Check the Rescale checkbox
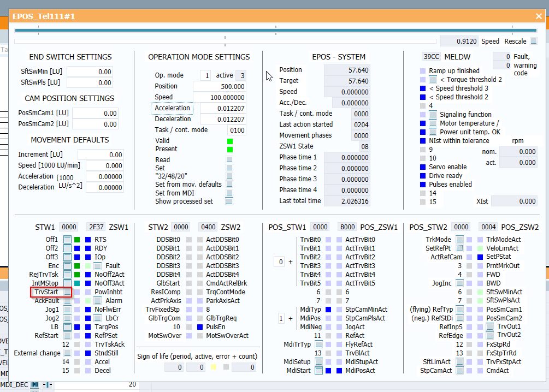 tap(534, 41)
